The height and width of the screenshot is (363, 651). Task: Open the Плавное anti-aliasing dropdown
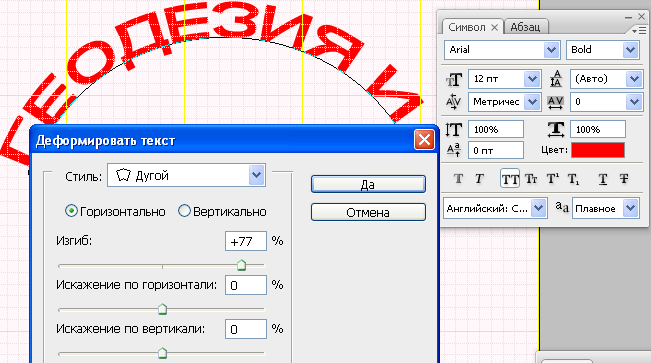click(630, 208)
